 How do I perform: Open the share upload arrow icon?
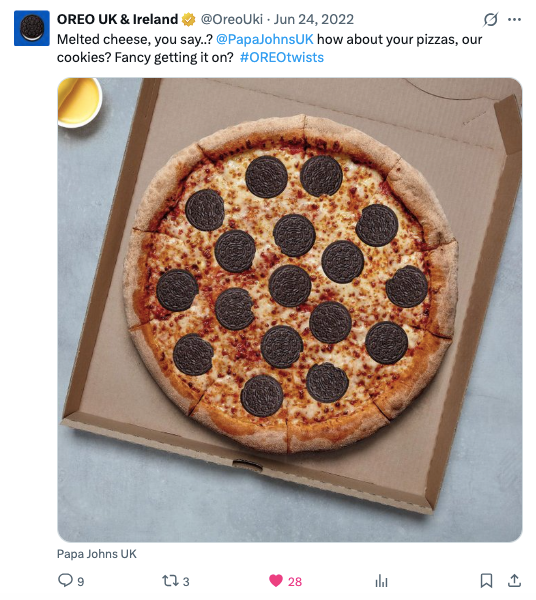point(515,580)
